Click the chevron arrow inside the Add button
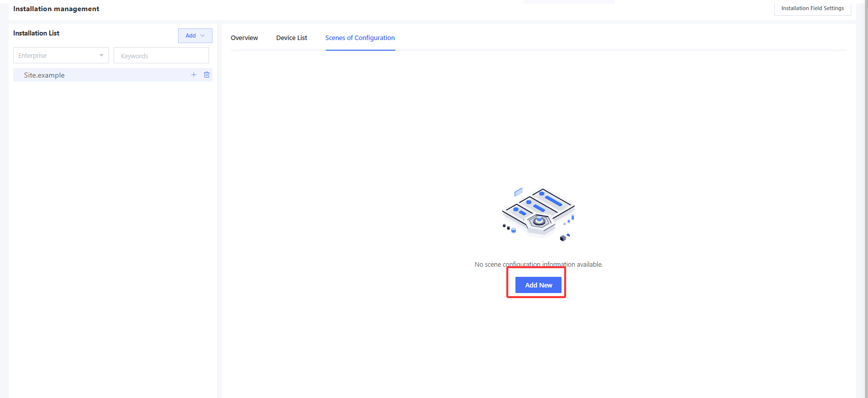Image resolution: width=868 pixels, height=398 pixels. [203, 35]
